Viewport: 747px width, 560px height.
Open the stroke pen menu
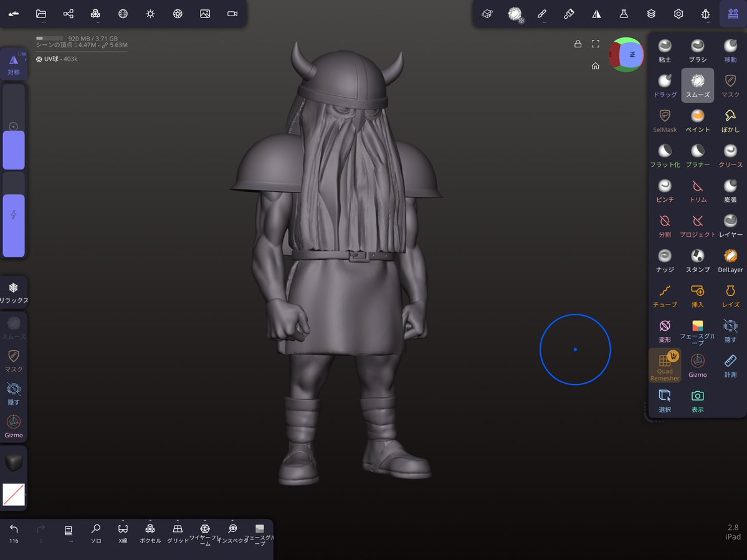(x=541, y=14)
